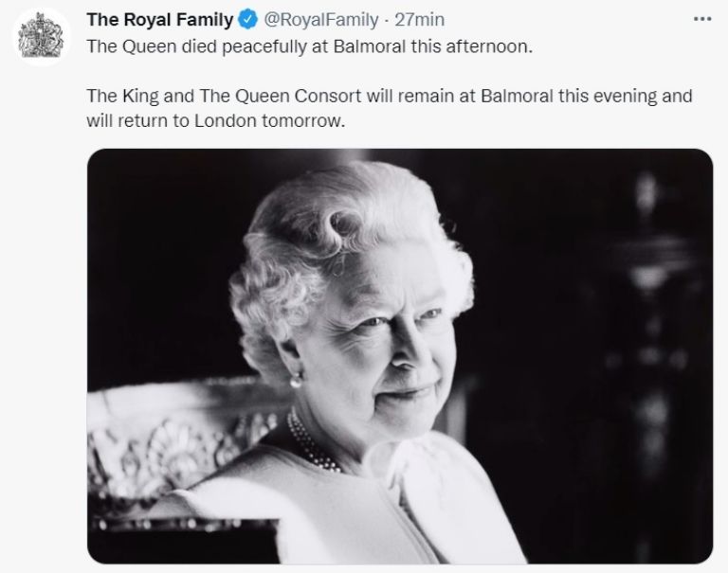Image resolution: width=728 pixels, height=573 pixels.
Task: Open the three-dot more options menu
Action: [701, 19]
